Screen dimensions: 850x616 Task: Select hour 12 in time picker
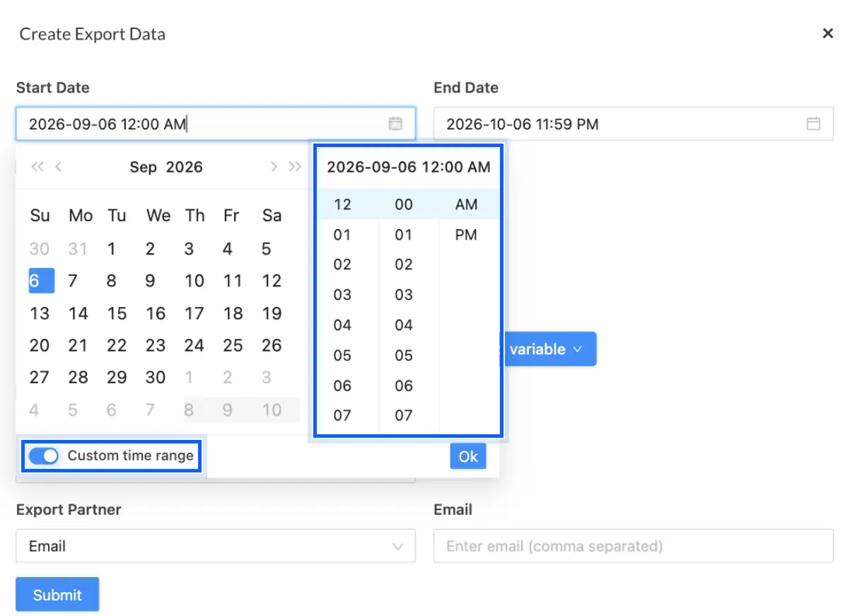tap(343, 204)
